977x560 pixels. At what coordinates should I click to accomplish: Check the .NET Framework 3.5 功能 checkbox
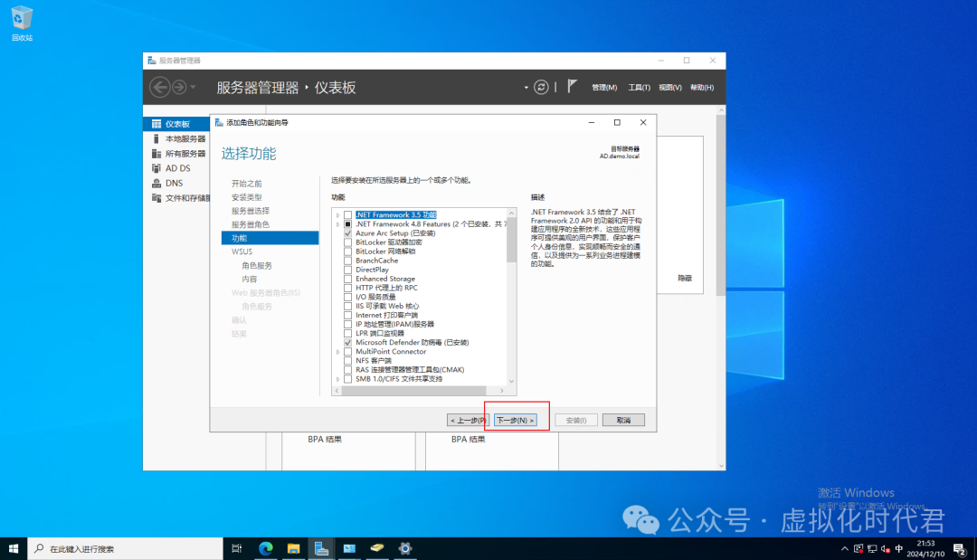(x=347, y=215)
